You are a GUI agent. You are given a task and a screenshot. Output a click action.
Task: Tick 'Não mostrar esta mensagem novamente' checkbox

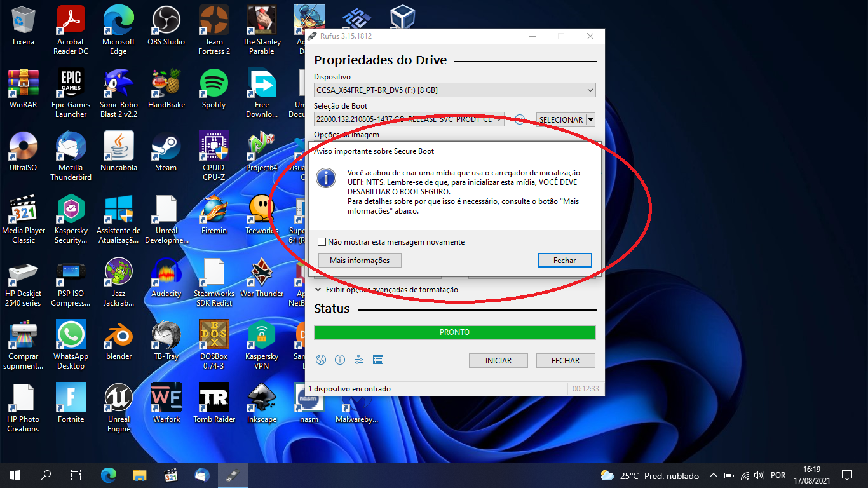(322, 242)
